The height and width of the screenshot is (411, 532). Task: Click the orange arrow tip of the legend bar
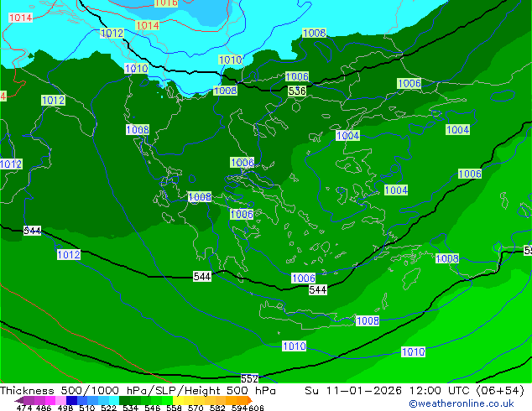[250, 400]
